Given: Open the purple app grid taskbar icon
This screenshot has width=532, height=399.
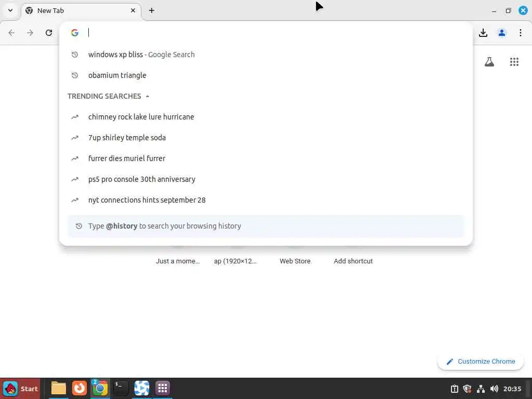Looking at the screenshot, I should [x=163, y=388].
